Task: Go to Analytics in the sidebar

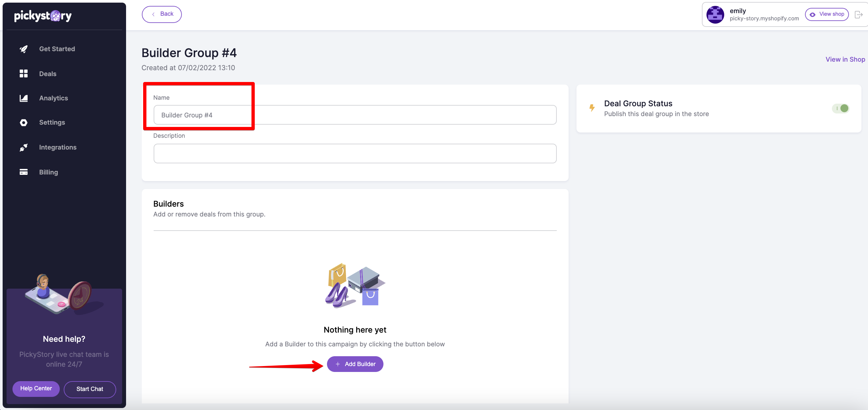Action: (x=53, y=98)
